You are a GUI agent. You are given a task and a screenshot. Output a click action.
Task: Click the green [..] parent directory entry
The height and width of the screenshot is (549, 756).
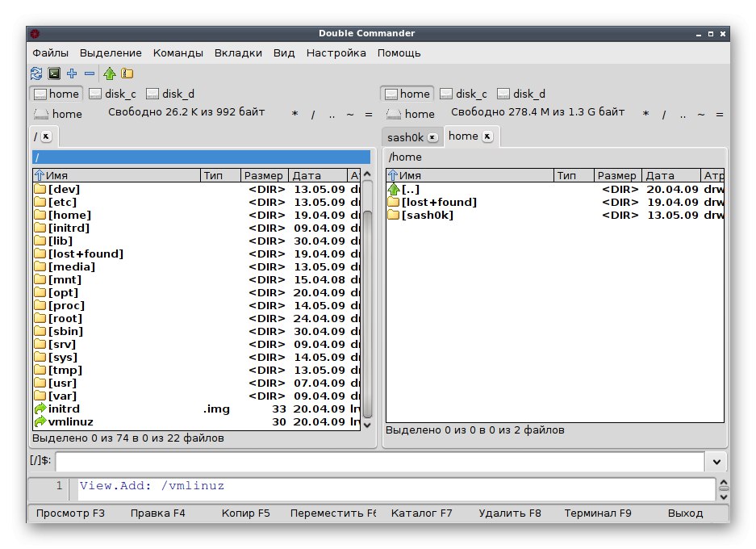pyautogui.click(x=410, y=189)
